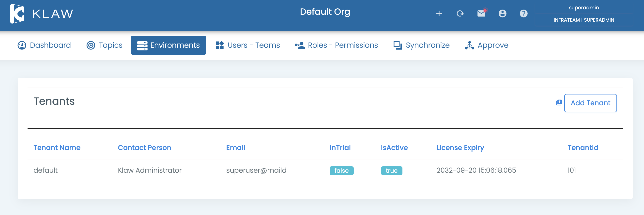Click the IsActive true badge

391,170
